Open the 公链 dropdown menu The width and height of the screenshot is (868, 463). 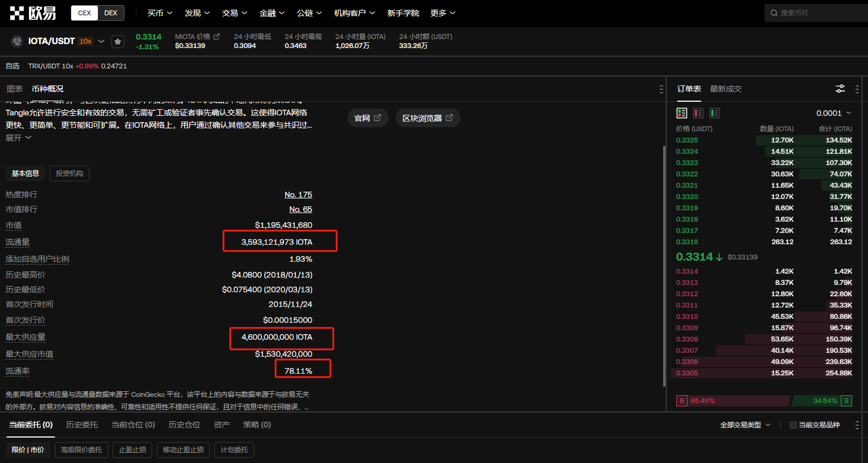(x=310, y=13)
